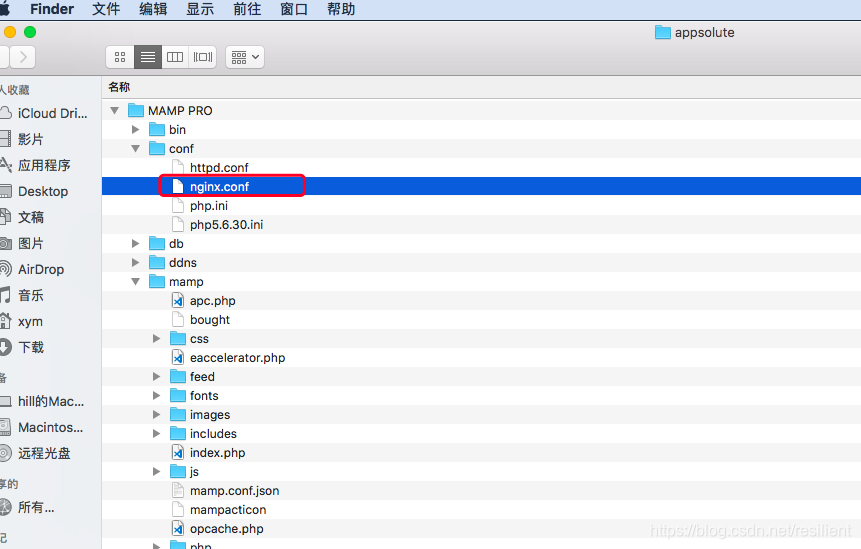Select the css folder icon
The width and height of the screenshot is (861, 549).
click(x=178, y=339)
